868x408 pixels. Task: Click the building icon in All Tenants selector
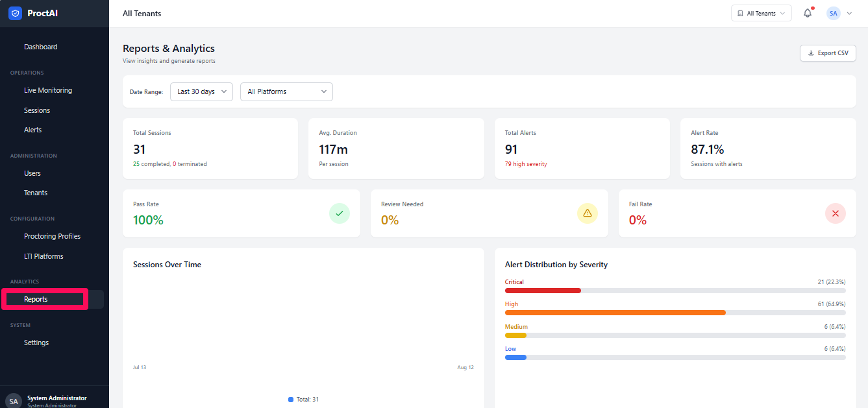(741, 13)
